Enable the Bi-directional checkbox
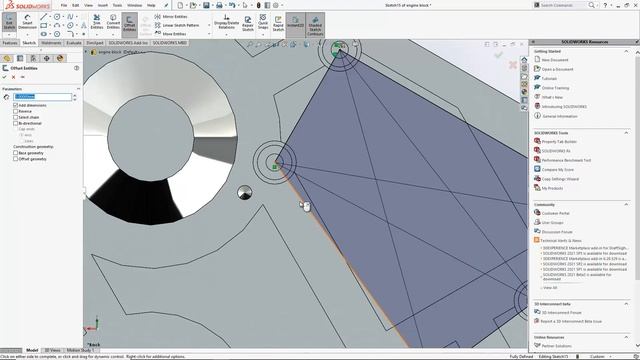640x360 pixels. [x=16, y=123]
